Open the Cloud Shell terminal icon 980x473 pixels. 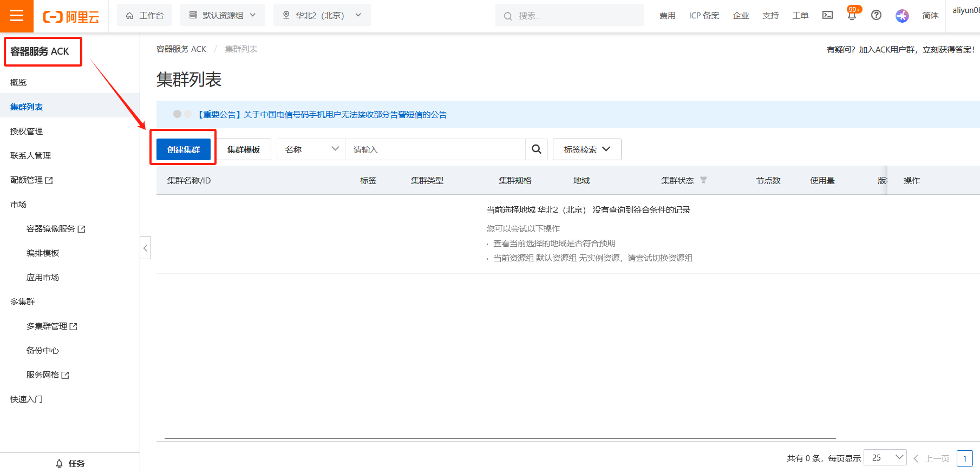[x=827, y=15]
